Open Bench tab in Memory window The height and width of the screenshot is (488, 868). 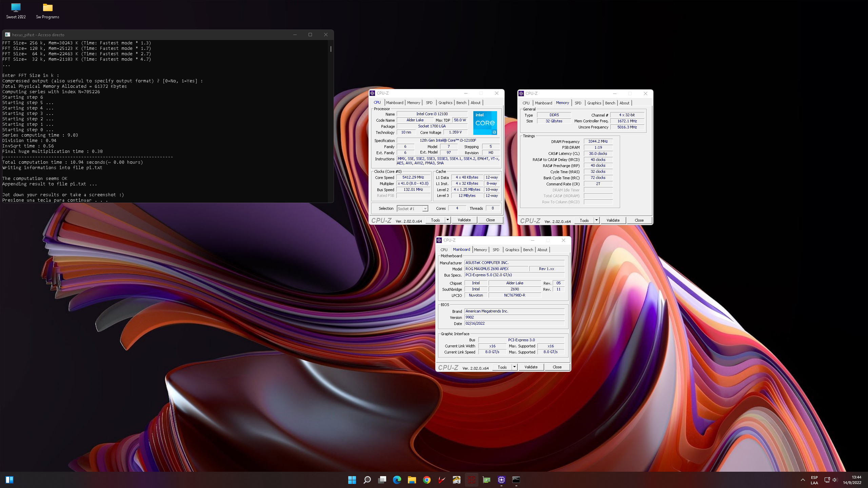coord(610,103)
